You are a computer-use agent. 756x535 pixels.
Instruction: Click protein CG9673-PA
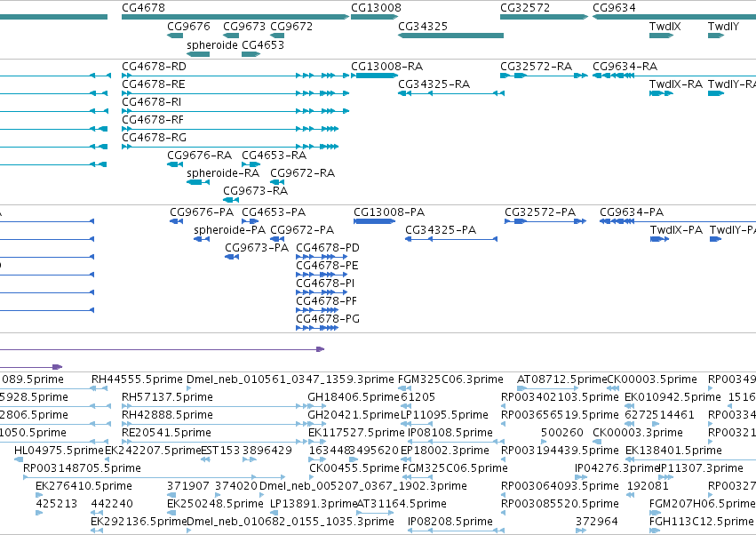tap(257, 248)
